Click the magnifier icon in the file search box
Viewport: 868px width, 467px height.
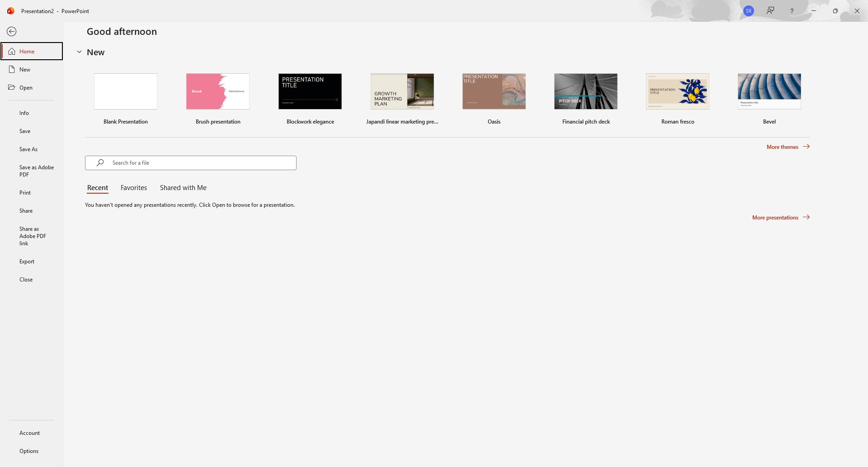tap(100, 163)
